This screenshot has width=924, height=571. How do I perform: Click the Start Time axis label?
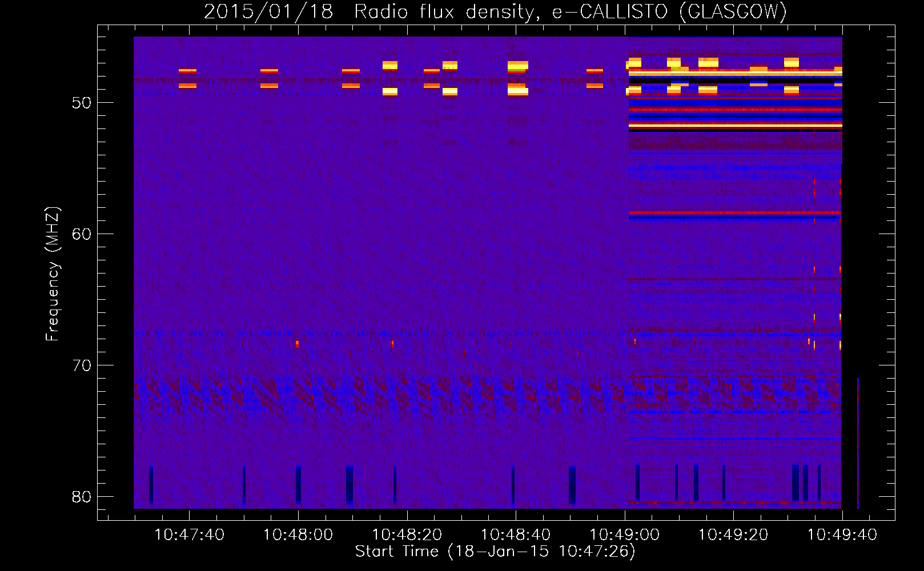[495, 552]
